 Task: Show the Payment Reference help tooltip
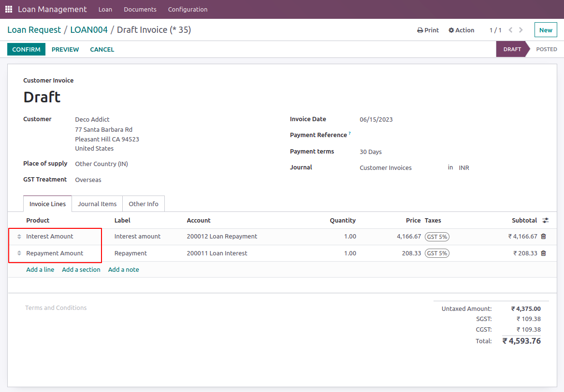349,133
